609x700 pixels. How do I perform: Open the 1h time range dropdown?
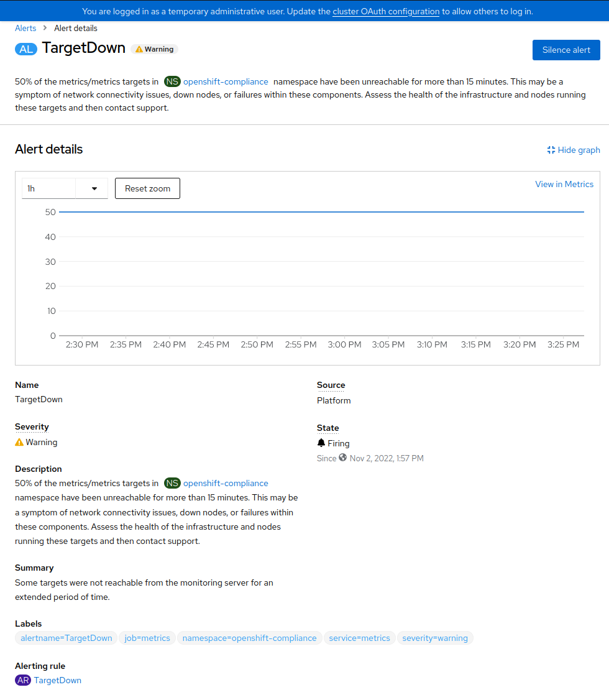point(49,188)
